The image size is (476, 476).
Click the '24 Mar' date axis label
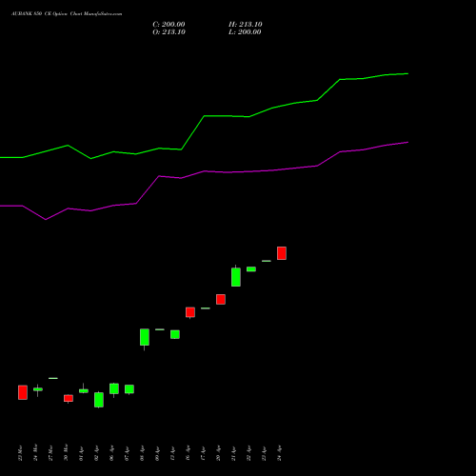[35, 453]
